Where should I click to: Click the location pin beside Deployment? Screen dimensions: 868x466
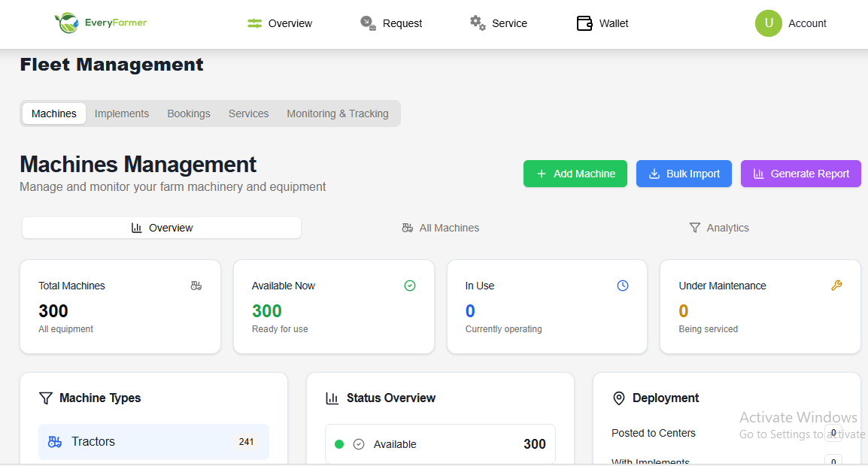click(x=619, y=398)
